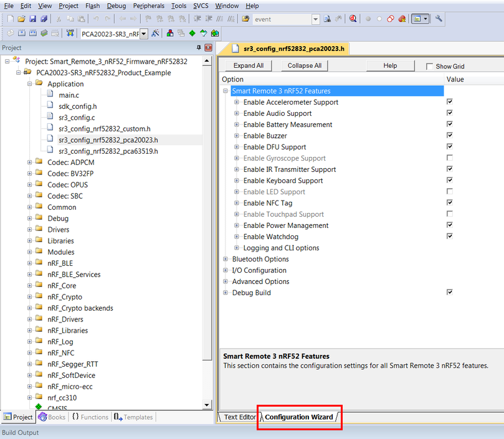Toggle Enable NFC Tag checkbox
The width and height of the screenshot is (504, 439).
450,202
